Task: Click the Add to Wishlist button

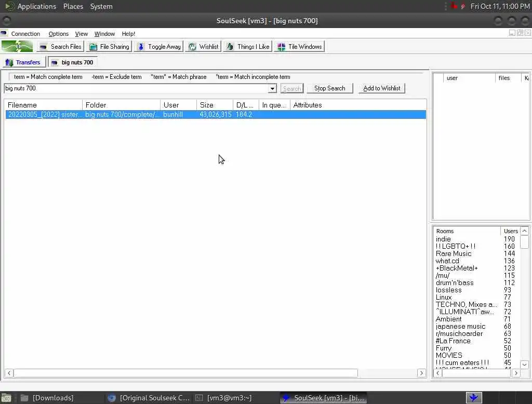Action: [382, 88]
